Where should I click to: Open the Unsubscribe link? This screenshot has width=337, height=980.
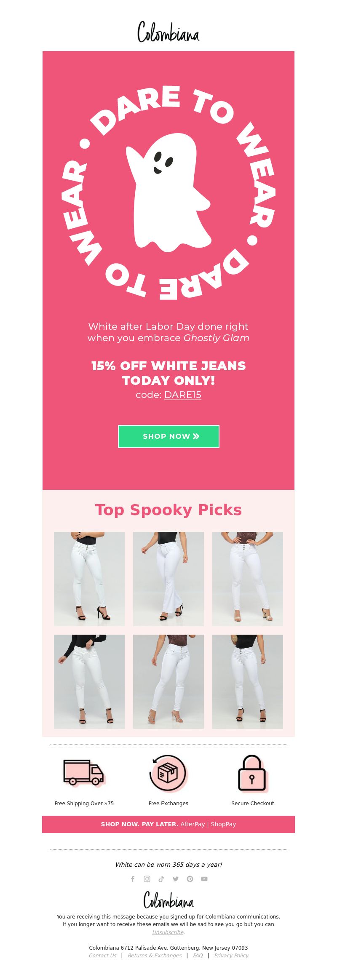[x=168, y=932]
